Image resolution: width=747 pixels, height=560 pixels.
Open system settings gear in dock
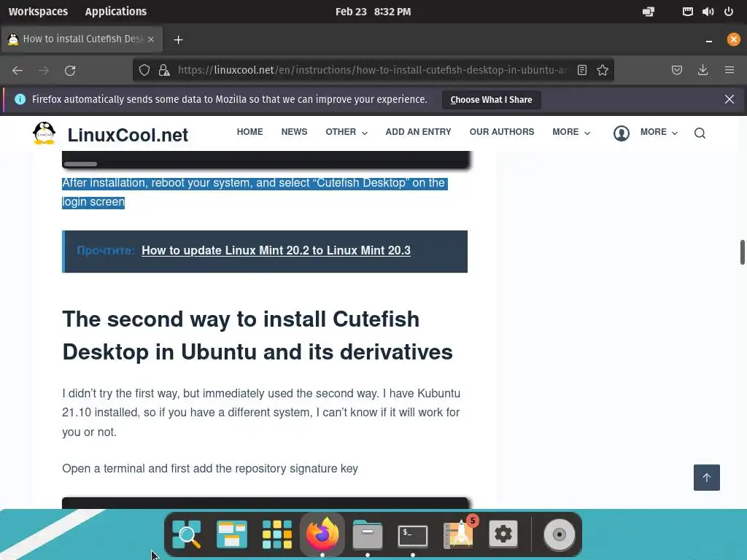pyautogui.click(x=503, y=534)
